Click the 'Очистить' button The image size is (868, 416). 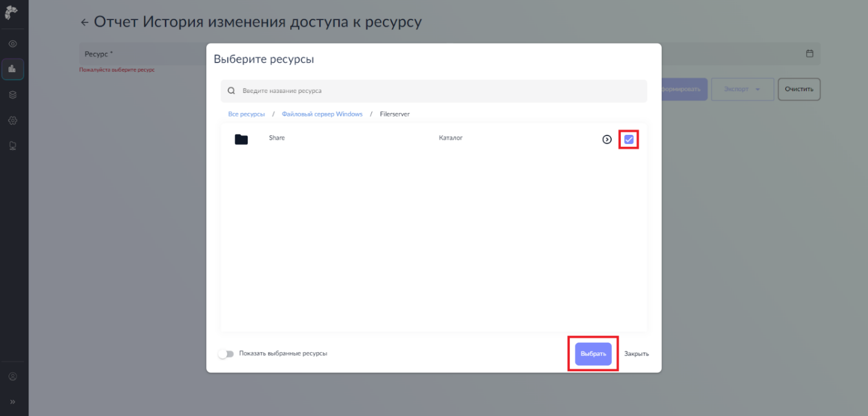pos(799,89)
